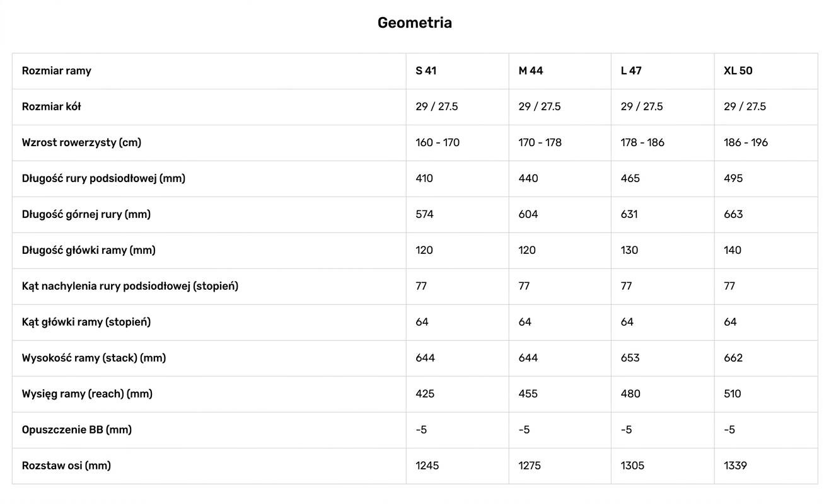Click the XL 50 column header
This screenshot has height=504, width=824.
(x=738, y=71)
